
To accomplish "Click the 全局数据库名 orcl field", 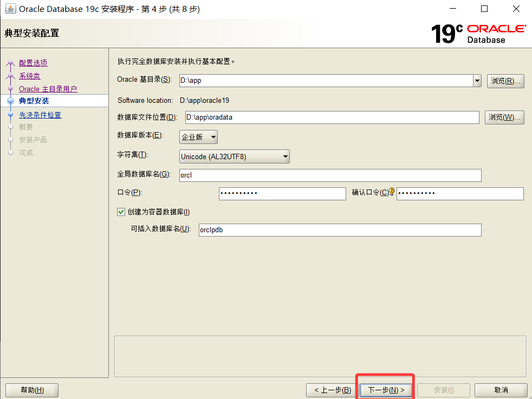I will coord(330,175).
